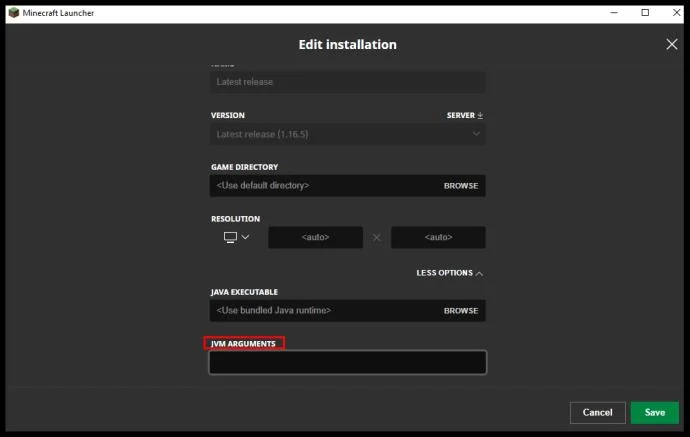Close the Edit installation dialog with X
Image resolution: width=690 pixels, height=437 pixels.
[x=672, y=44]
